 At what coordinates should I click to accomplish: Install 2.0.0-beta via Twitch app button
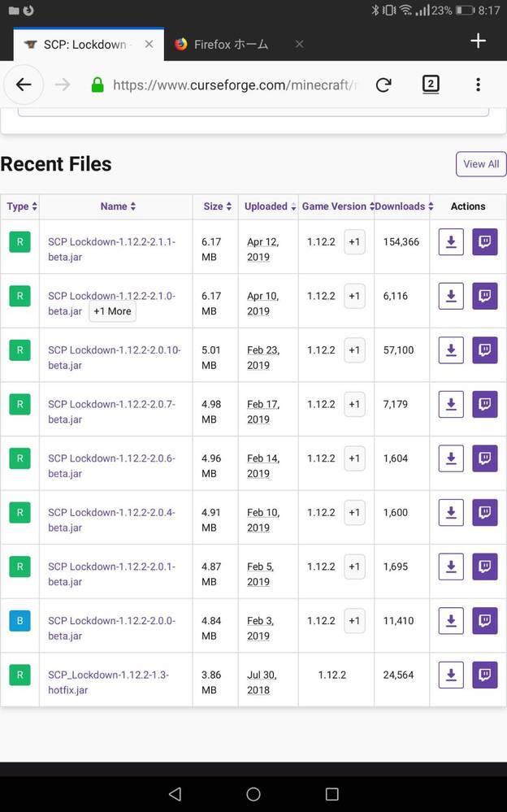coord(485,621)
